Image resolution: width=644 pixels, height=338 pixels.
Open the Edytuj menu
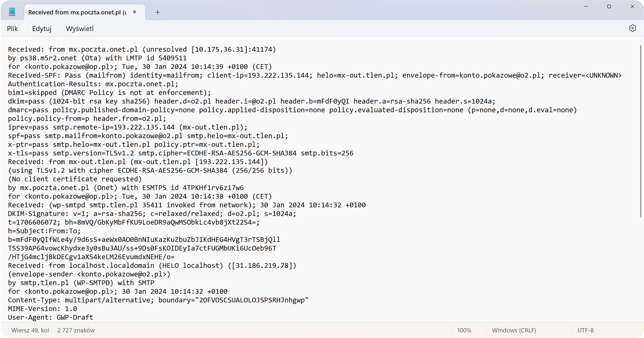click(42, 28)
